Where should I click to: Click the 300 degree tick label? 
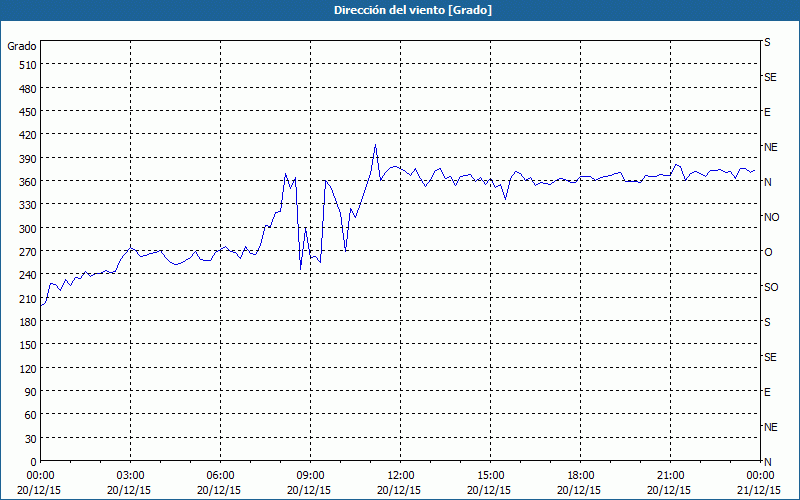click(28, 229)
